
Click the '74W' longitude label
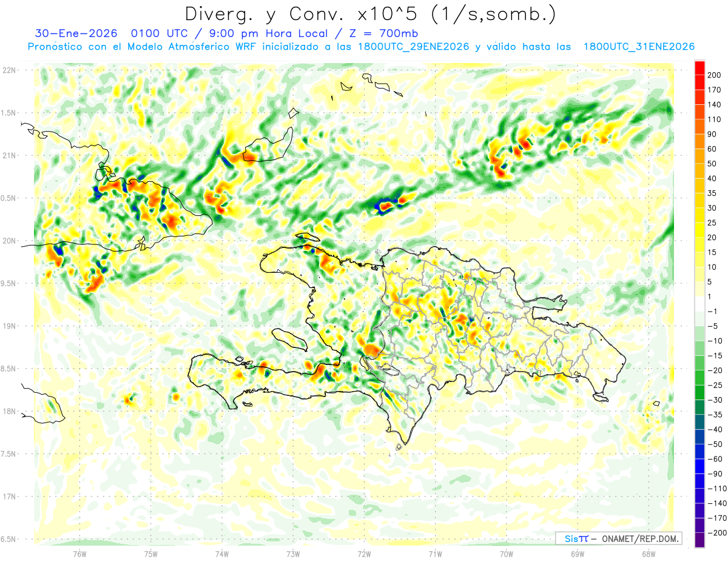tap(222, 554)
